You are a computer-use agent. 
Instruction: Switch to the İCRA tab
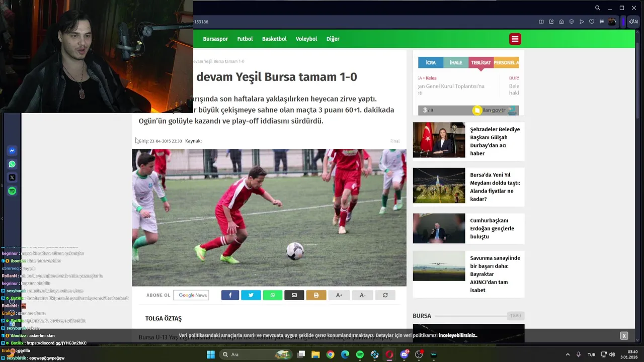point(431,62)
